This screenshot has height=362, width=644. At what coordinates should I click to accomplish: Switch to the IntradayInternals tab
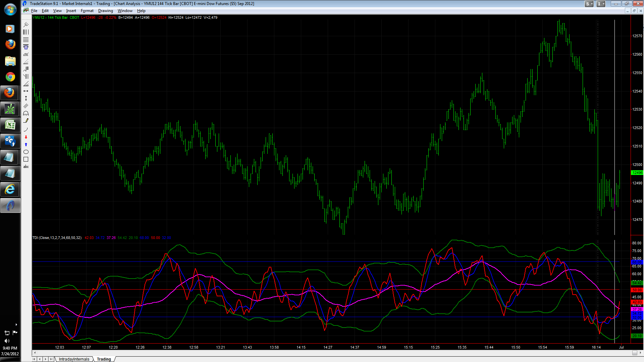point(74,359)
